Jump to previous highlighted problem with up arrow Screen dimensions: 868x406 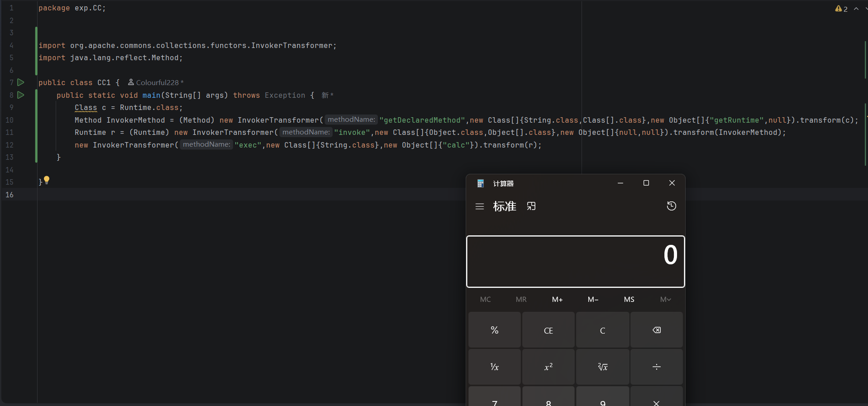(x=856, y=9)
